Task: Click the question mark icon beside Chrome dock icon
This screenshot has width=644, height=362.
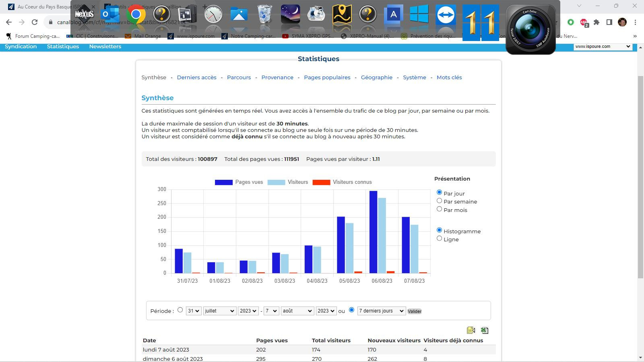Action: tap(162, 14)
